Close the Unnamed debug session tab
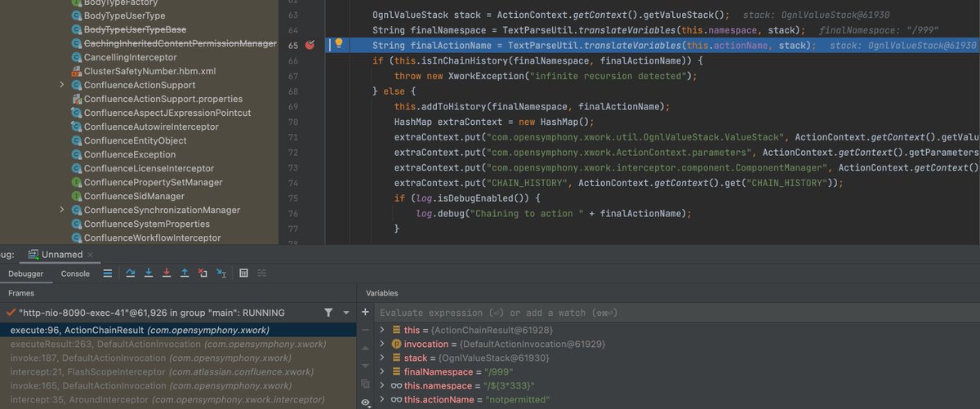This screenshot has width=980, height=409. click(90, 255)
